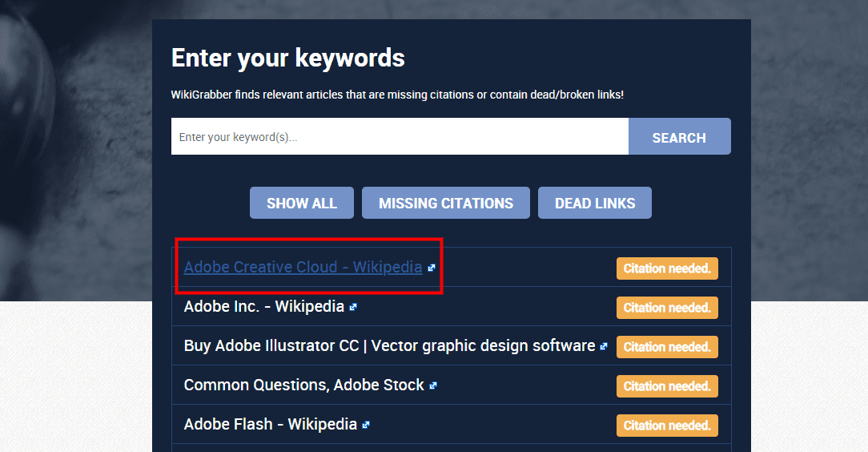
Task: Open Adobe Creative Cloud - Wikipedia link
Action: click(x=303, y=267)
